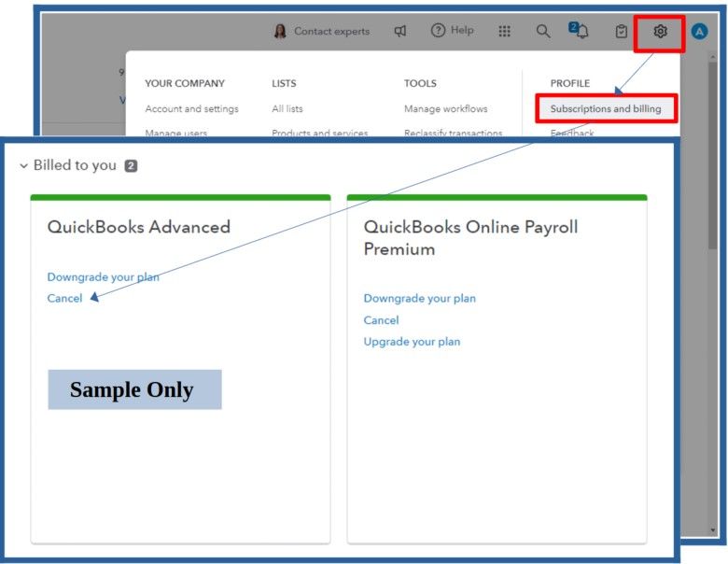Click the TOOLS column heading

click(x=420, y=83)
